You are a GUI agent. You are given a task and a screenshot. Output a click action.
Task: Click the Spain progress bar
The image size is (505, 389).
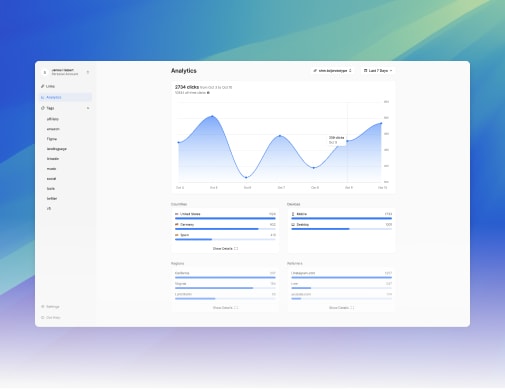(225, 239)
